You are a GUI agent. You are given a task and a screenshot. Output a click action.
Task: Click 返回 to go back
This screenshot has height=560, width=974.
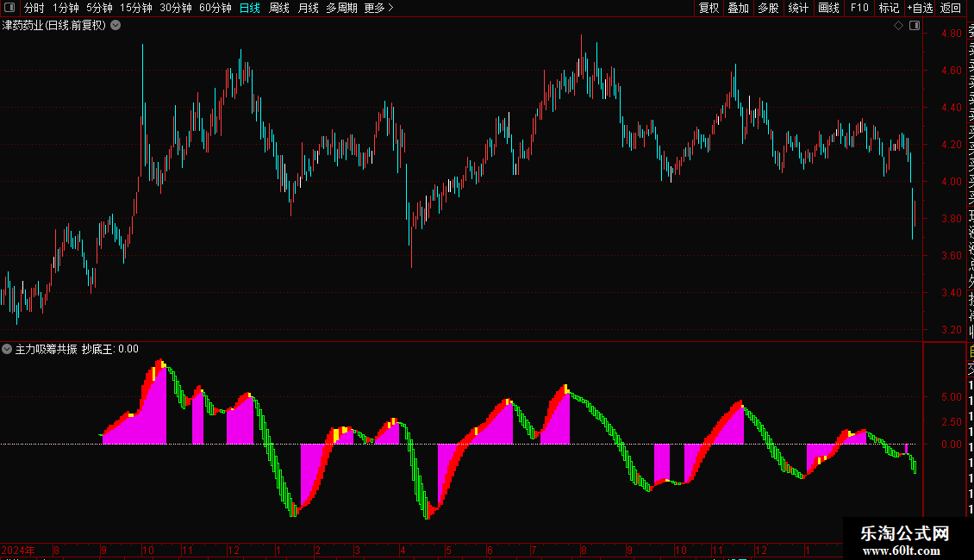[x=951, y=8]
